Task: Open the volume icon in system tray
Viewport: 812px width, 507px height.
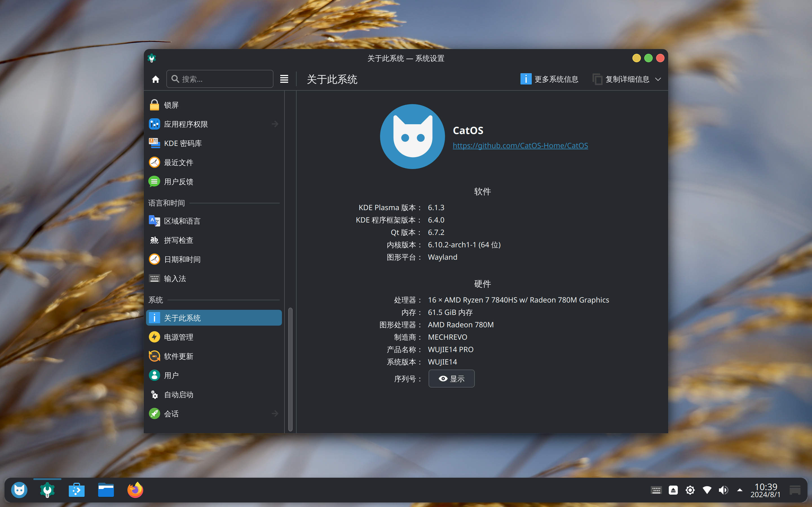Action: pyautogui.click(x=723, y=490)
